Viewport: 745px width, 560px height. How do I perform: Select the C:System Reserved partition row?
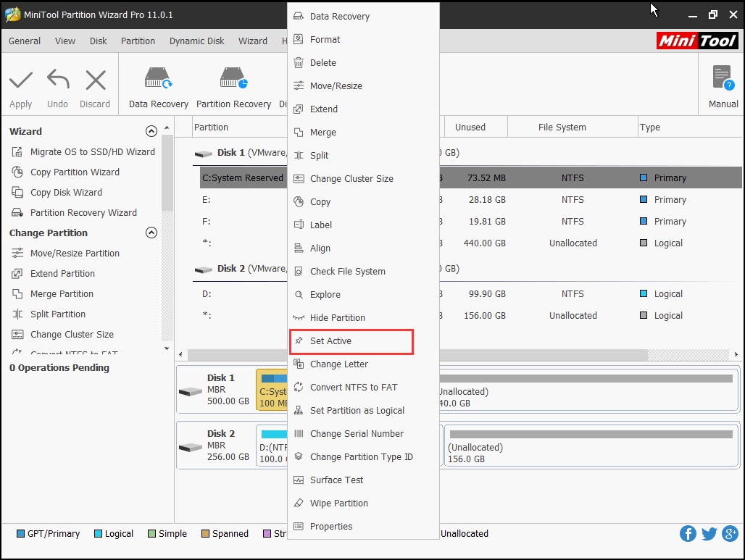tap(470, 177)
